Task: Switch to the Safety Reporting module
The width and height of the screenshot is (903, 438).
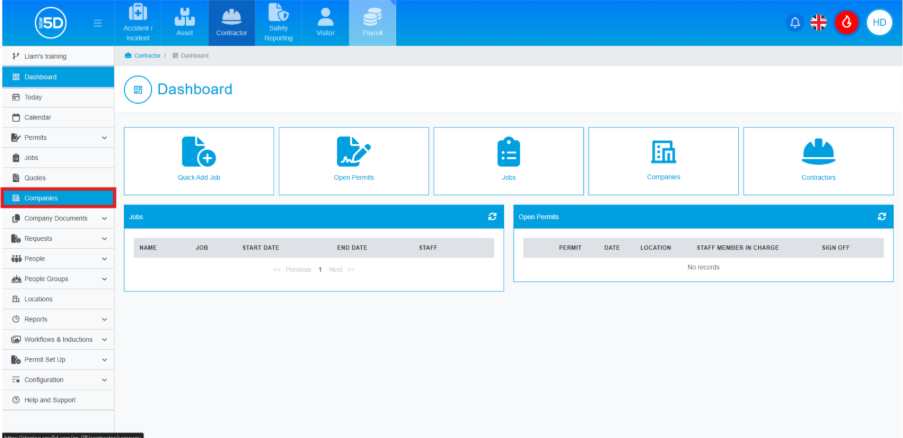Action: [x=278, y=23]
